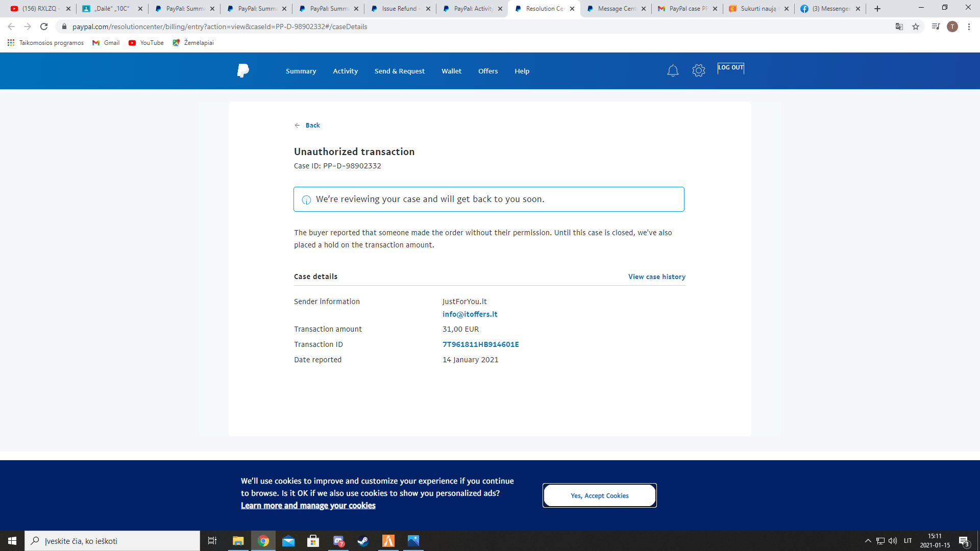Screen dimensions: 980x551
Task: Open Steam from taskbar
Action: (363, 541)
